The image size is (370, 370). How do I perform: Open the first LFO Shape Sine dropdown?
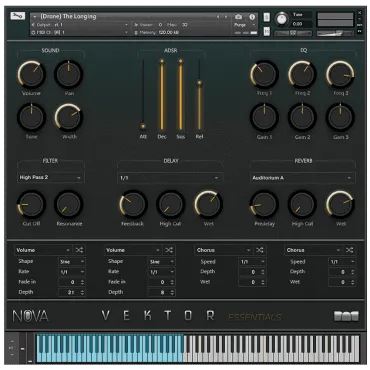pos(72,262)
